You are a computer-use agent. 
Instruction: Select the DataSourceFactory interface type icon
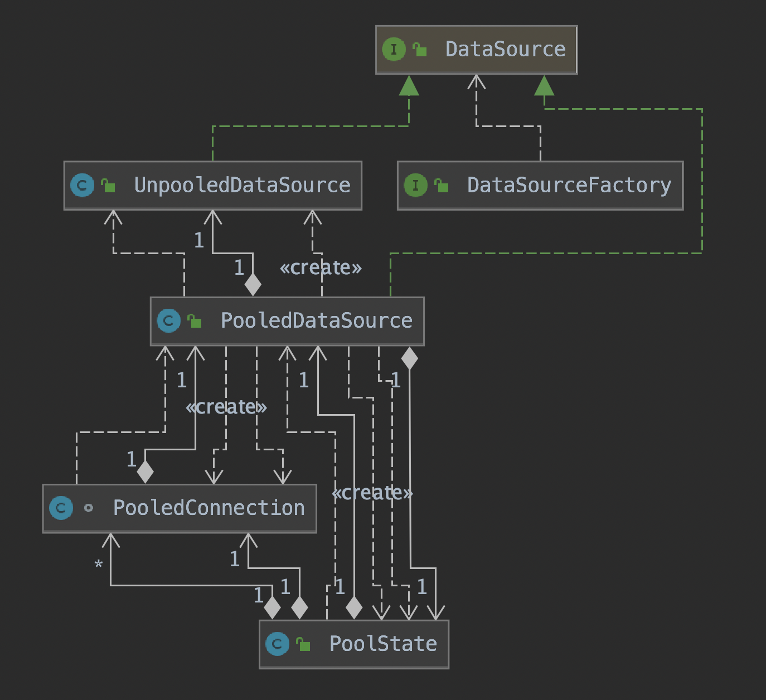coord(415,185)
